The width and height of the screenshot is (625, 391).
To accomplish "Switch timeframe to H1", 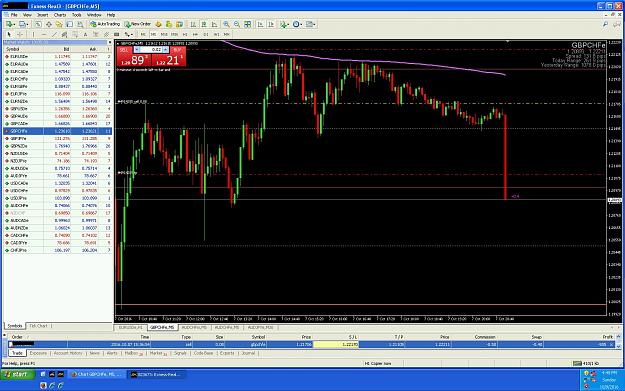I will pos(185,35).
